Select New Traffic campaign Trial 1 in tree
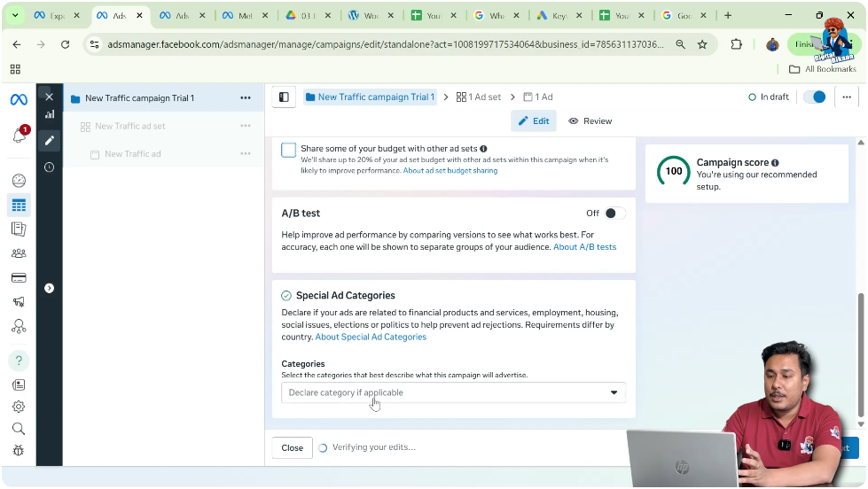Screen dimensions: 868x489 [x=139, y=98]
